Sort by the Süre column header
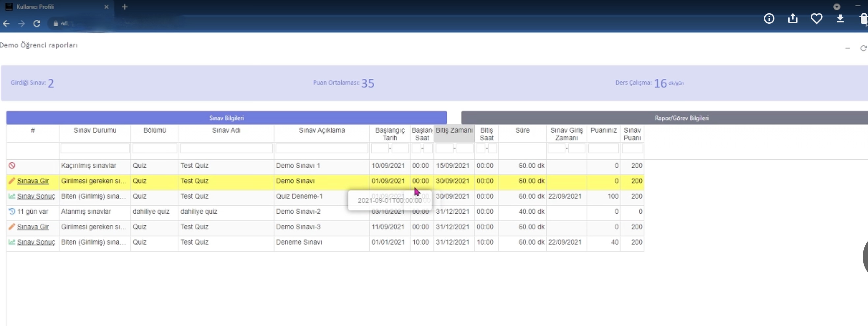 (x=522, y=131)
